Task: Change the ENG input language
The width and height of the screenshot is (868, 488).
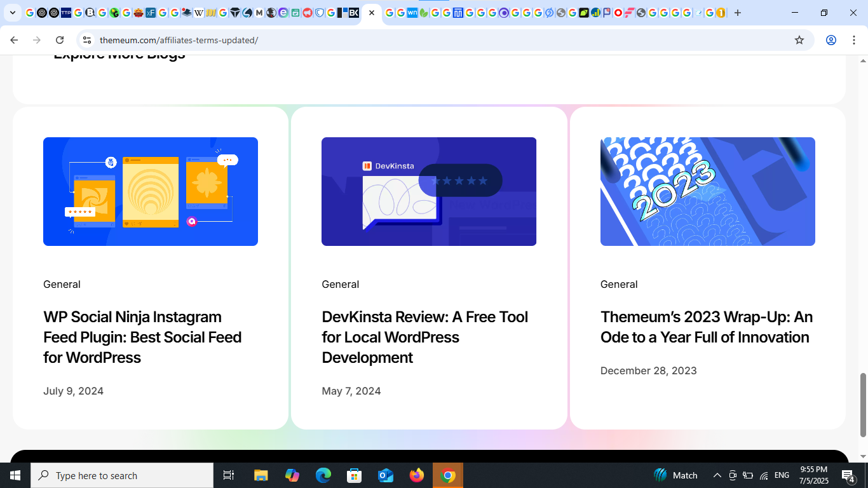Action: pos(782,475)
